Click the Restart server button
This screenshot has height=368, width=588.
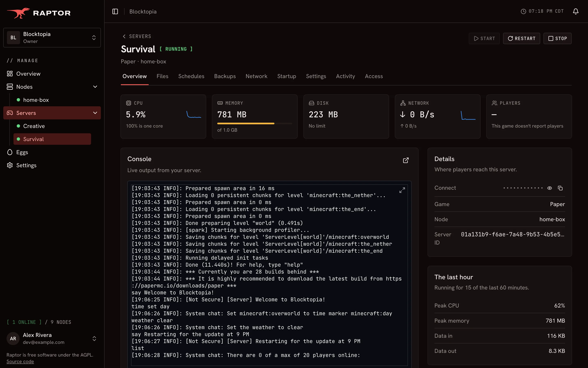[521, 38]
